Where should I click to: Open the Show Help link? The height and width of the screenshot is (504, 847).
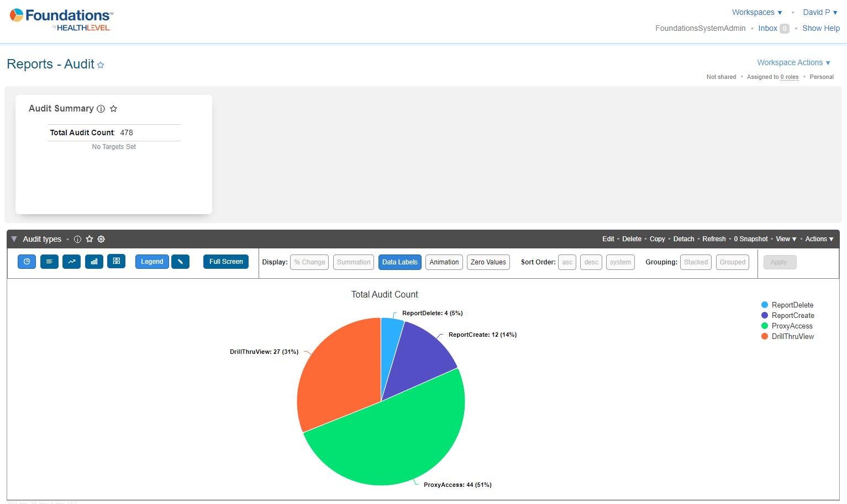(820, 28)
